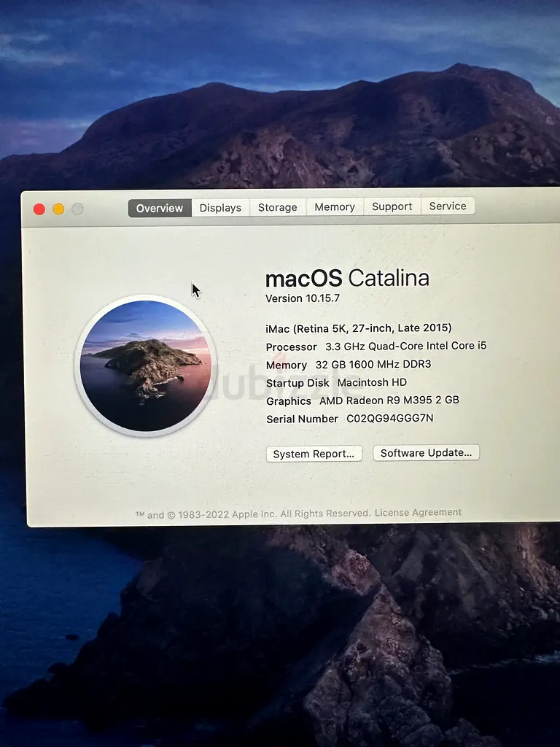This screenshot has height=747, width=560.
Task: Click Version 10.15.7 to show build number
Action: pyautogui.click(x=303, y=298)
